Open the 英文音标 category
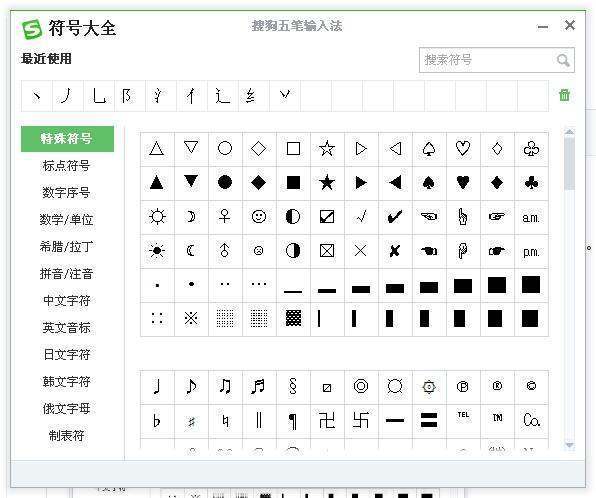Screen dimensions: 596x498 [67, 328]
